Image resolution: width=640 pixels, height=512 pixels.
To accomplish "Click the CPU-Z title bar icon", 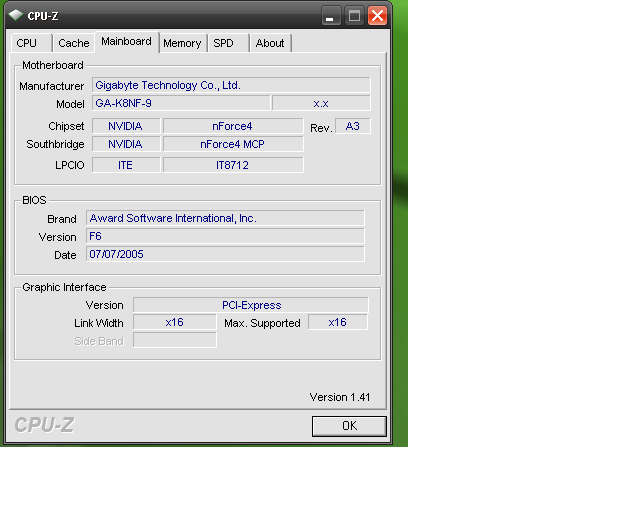I will click(15, 16).
